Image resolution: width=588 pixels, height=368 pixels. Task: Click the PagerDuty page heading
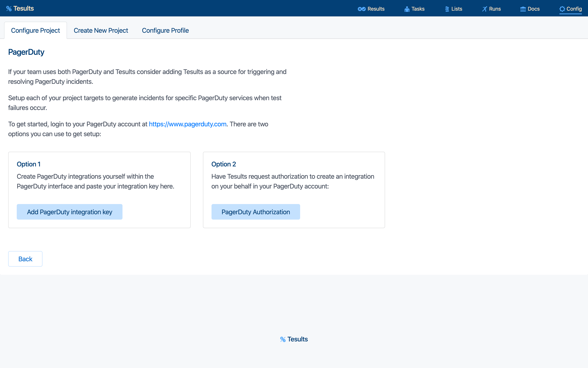tap(26, 52)
